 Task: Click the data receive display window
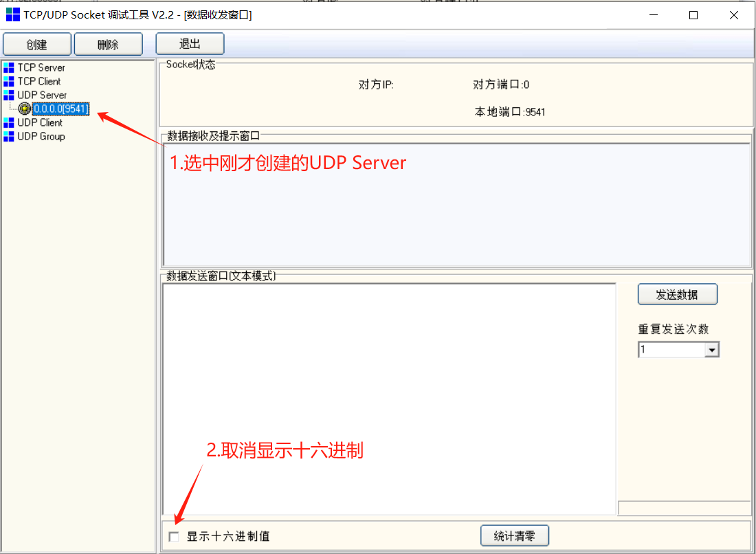click(x=457, y=203)
